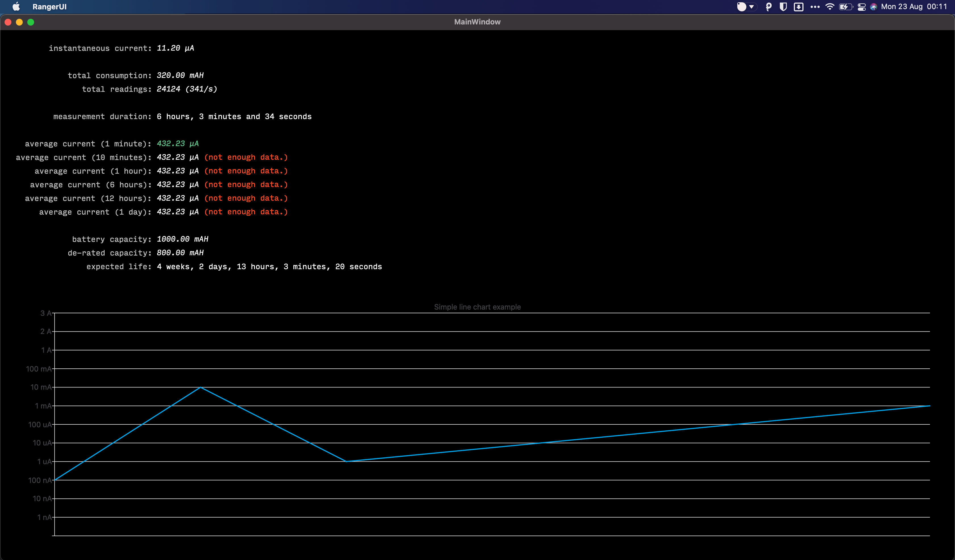Open the RangerUI application menu
The width and height of the screenshot is (955, 560).
[x=50, y=7]
